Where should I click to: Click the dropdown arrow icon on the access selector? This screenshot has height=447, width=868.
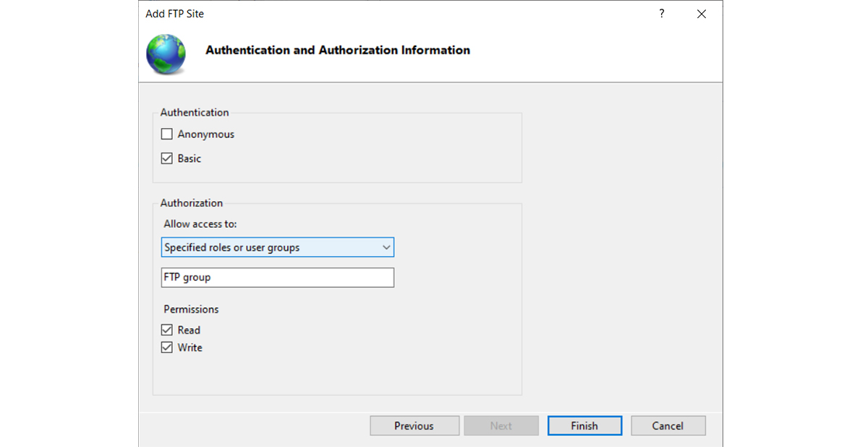point(386,247)
